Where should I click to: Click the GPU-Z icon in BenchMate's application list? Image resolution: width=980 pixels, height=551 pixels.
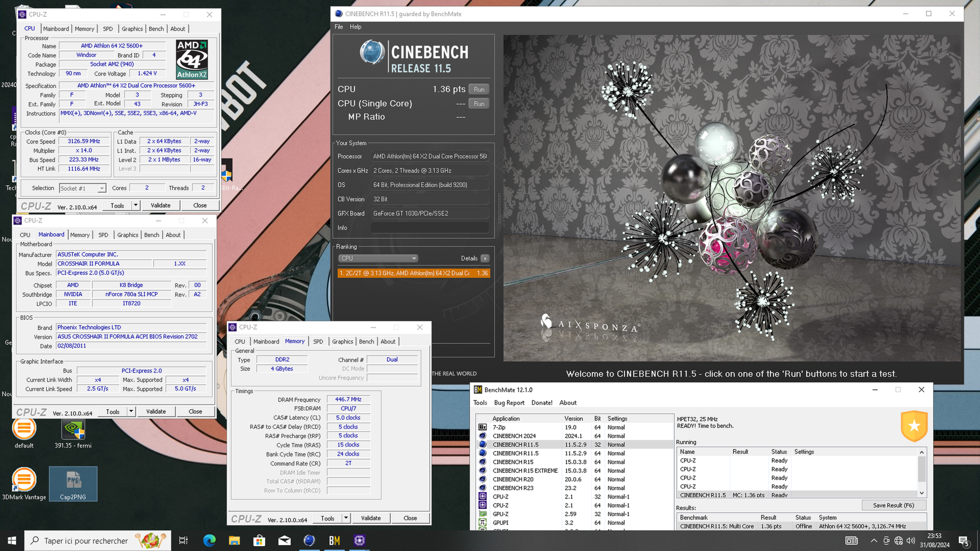[x=482, y=514]
